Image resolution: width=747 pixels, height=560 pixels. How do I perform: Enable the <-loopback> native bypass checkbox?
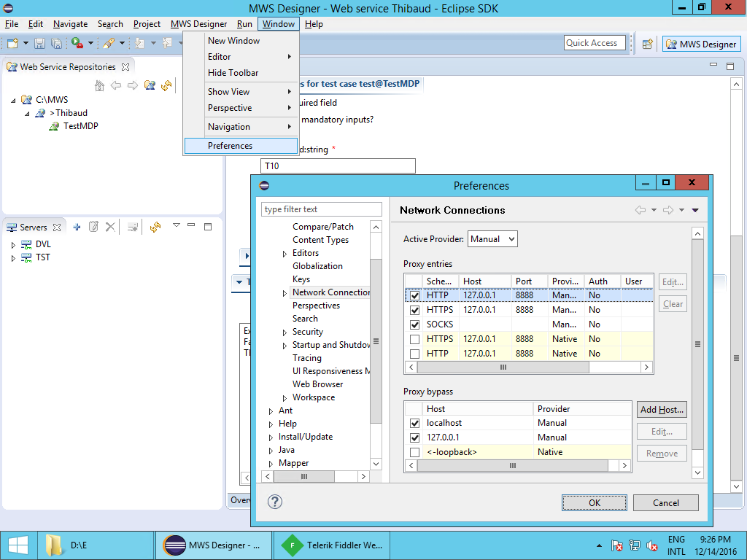click(x=415, y=452)
